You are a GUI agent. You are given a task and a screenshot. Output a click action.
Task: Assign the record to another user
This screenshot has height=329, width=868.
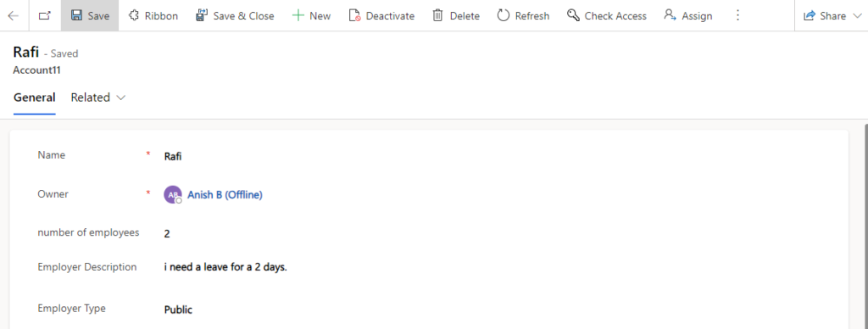click(x=688, y=15)
